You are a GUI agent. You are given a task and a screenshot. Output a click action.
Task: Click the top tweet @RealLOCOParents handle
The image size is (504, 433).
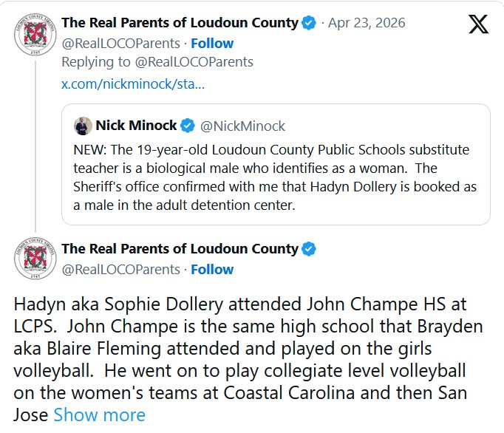tap(120, 43)
